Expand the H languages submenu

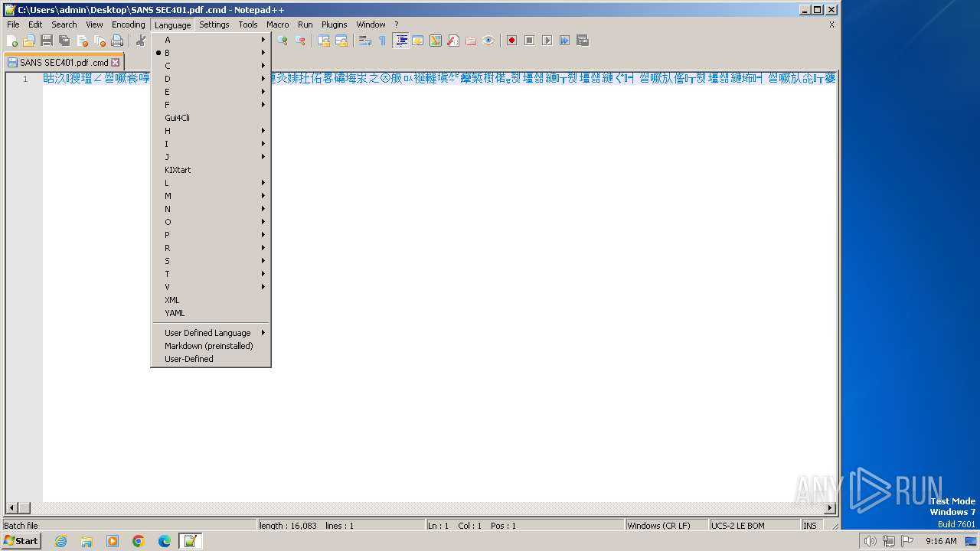(x=211, y=131)
